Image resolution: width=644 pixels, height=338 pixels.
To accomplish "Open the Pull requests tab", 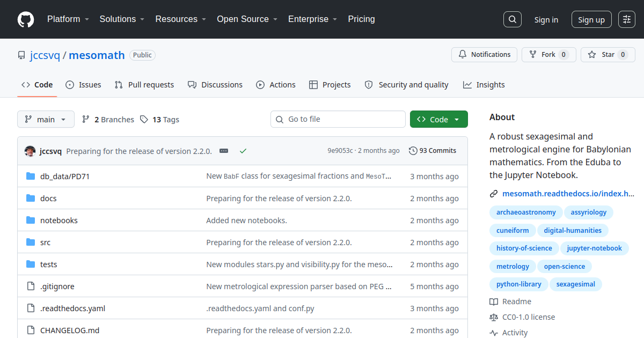I will 144,85.
